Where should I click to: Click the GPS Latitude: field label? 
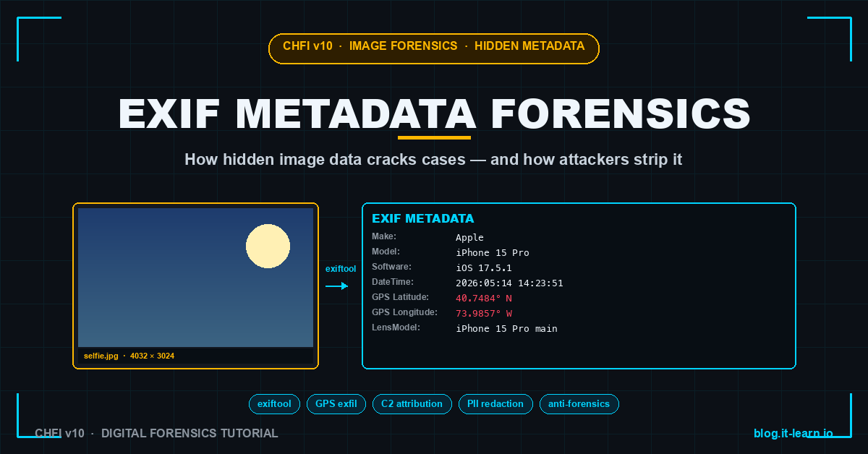(x=400, y=297)
